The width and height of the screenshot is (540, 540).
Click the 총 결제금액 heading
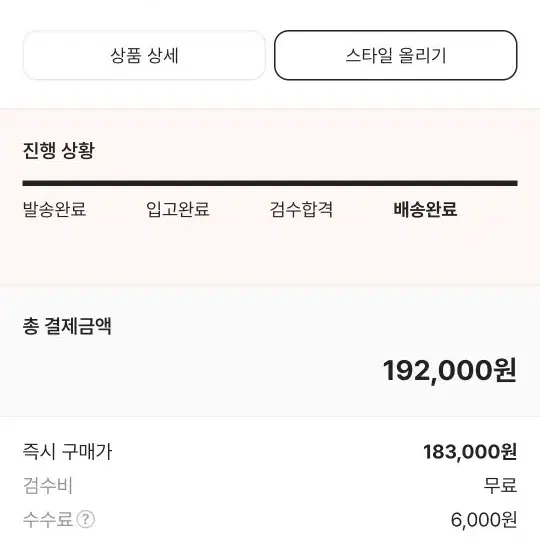coord(67,326)
